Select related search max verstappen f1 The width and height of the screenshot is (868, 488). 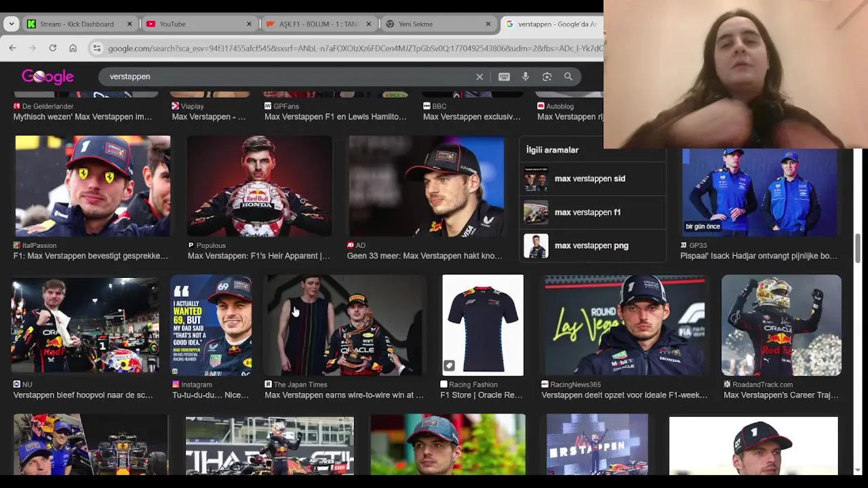593,212
